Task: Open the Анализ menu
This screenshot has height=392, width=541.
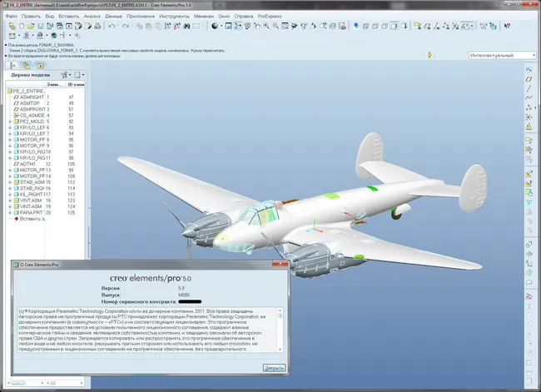Action: [92, 15]
